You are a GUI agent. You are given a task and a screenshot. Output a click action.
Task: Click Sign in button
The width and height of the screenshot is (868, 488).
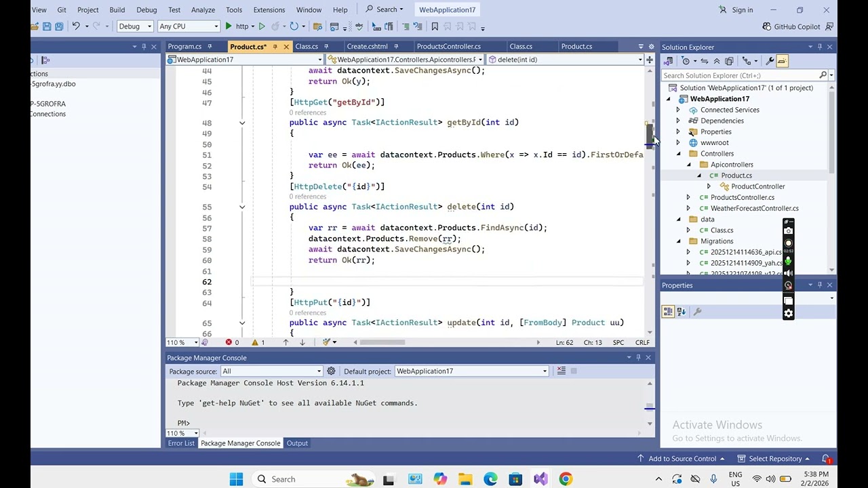tap(736, 10)
